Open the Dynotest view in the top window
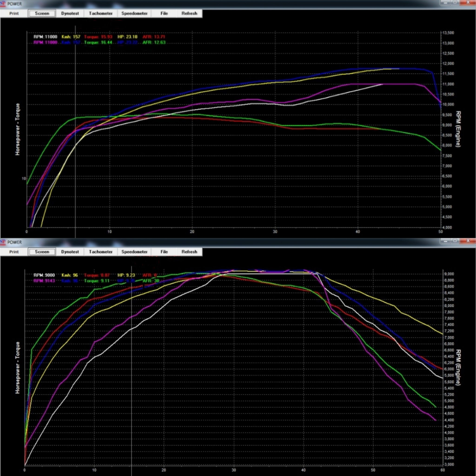Viewport: 476px width, 476px height. (70, 13)
